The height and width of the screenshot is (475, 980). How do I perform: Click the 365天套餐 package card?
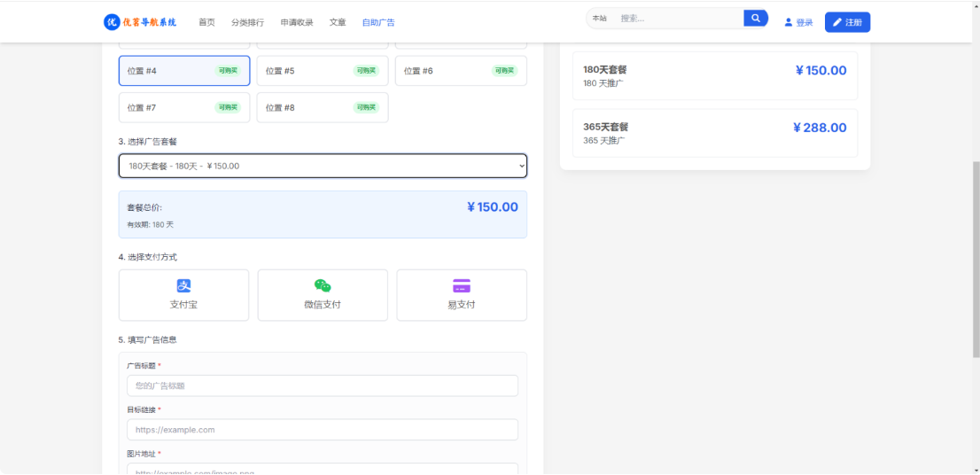pos(715,133)
